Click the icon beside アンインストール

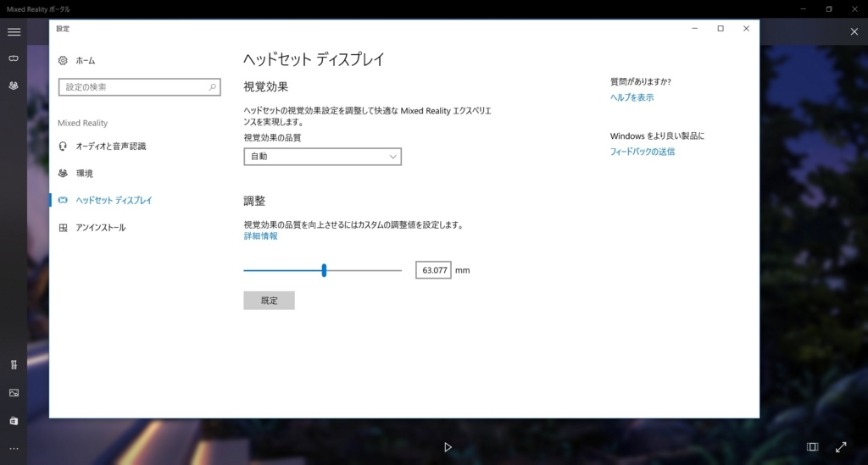tap(63, 227)
